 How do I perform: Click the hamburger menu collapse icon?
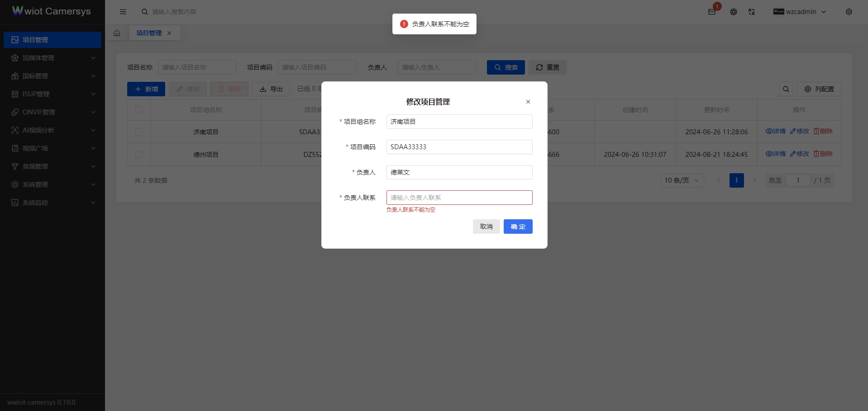click(x=123, y=12)
